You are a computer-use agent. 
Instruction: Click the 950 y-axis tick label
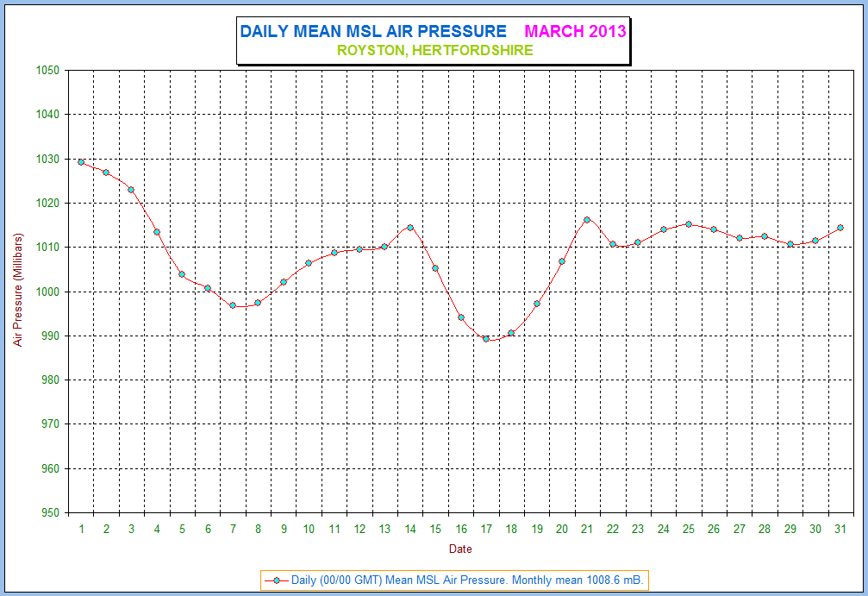pyautogui.click(x=50, y=513)
